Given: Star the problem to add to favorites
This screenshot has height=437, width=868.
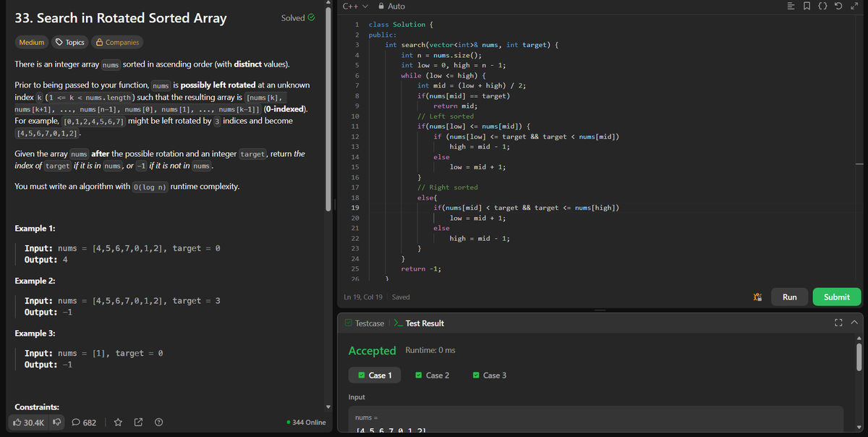Looking at the screenshot, I should [119, 422].
